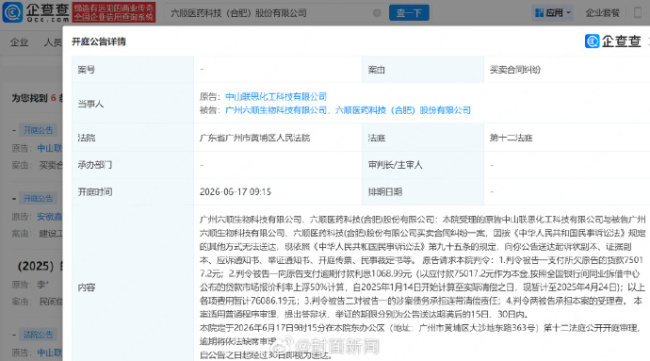Click the 审判长/主审人 label cell
The width and height of the screenshot is (650, 361).
click(423, 165)
